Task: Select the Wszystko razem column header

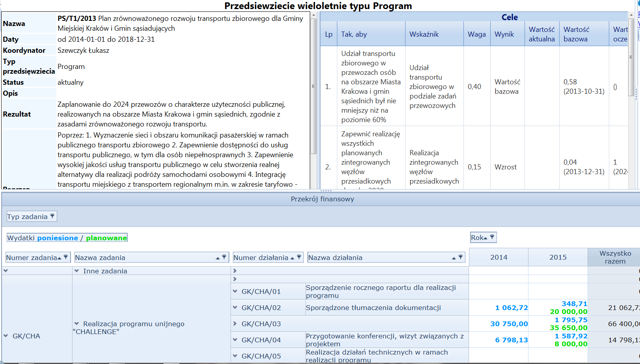Action: tap(615, 257)
